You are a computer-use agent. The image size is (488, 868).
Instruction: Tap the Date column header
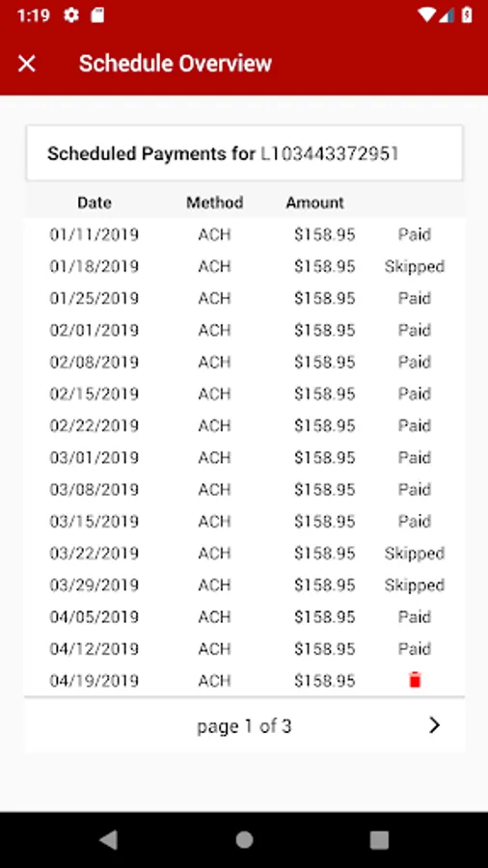pyautogui.click(x=95, y=203)
